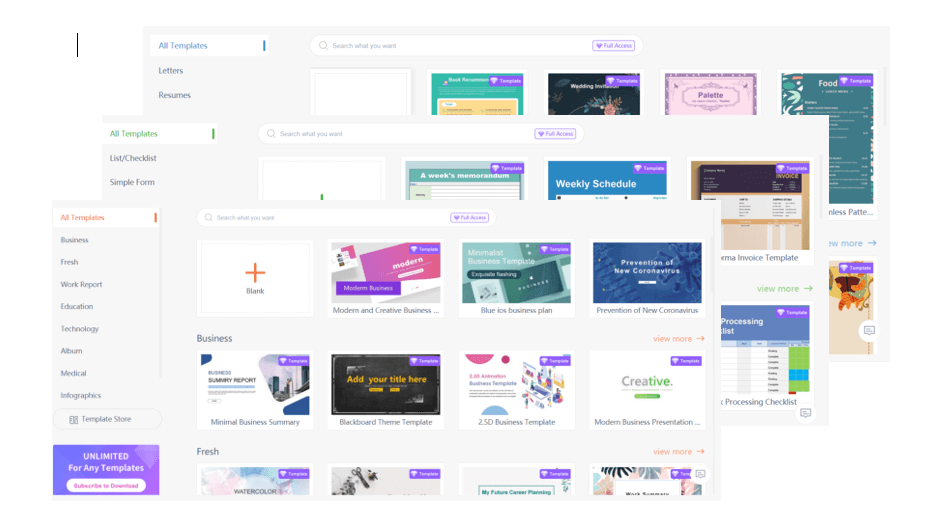Viewport: 932px width, 532px height.
Task: Select All Templates in the green middle window
Action: [134, 134]
